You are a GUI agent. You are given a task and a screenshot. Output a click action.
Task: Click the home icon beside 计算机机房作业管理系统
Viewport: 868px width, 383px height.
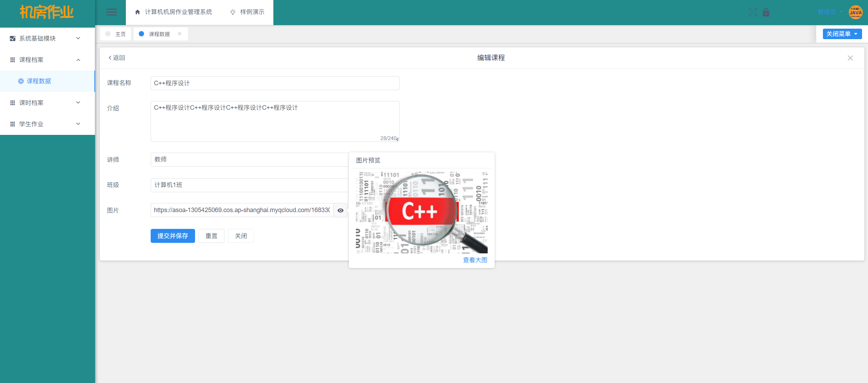coord(137,12)
